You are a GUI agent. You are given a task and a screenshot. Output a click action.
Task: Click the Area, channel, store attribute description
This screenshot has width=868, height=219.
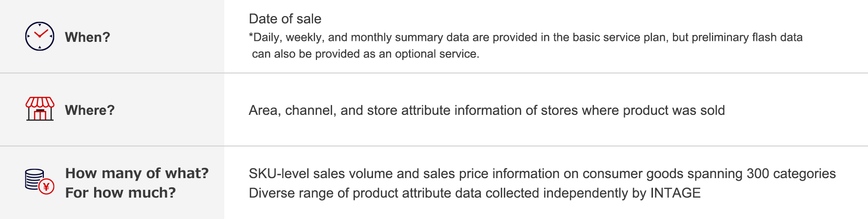click(x=487, y=110)
